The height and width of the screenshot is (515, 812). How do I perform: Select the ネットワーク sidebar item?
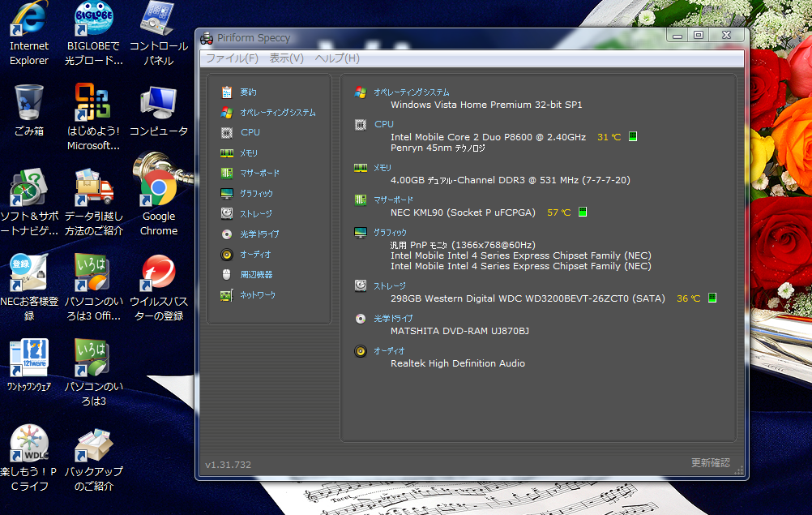(258, 294)
